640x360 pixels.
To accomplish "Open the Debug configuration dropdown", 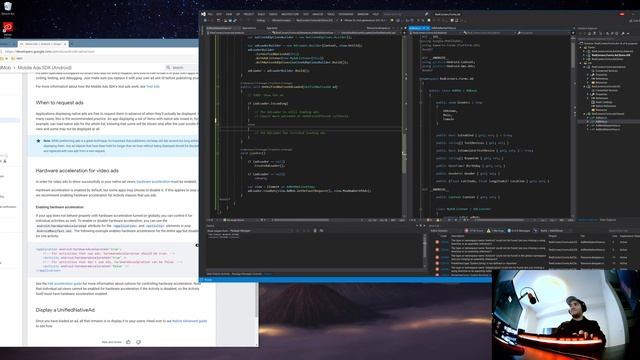I will click(262, 20).
